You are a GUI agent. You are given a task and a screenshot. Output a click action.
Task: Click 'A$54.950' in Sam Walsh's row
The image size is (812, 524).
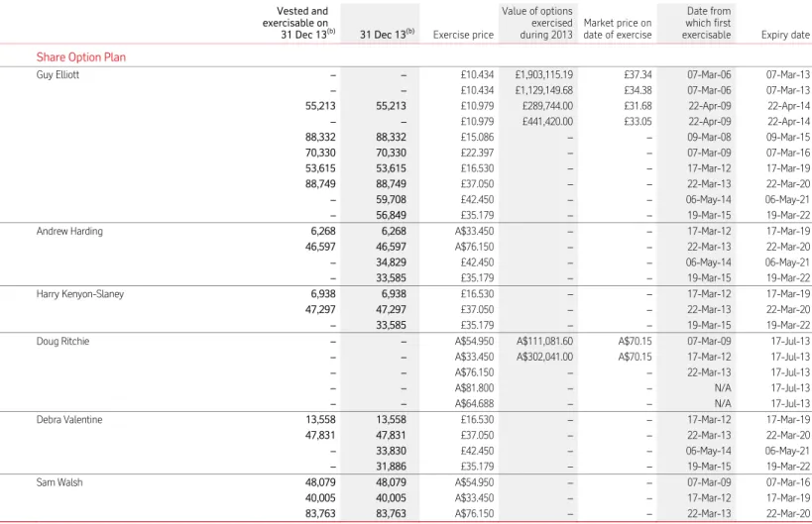474,482
